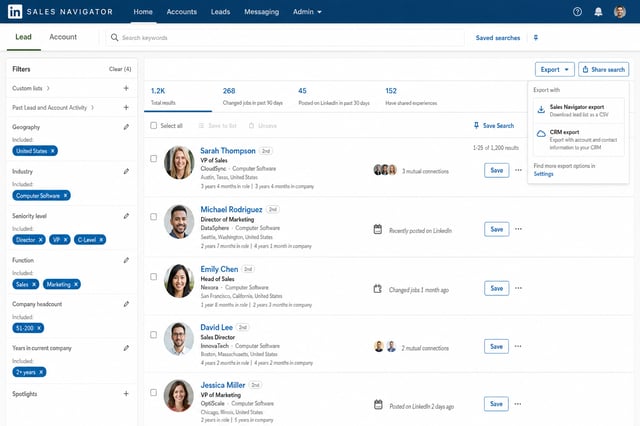Switch to the Lead tab
Viewport: 640px width, 426px height.
[23, 37]
